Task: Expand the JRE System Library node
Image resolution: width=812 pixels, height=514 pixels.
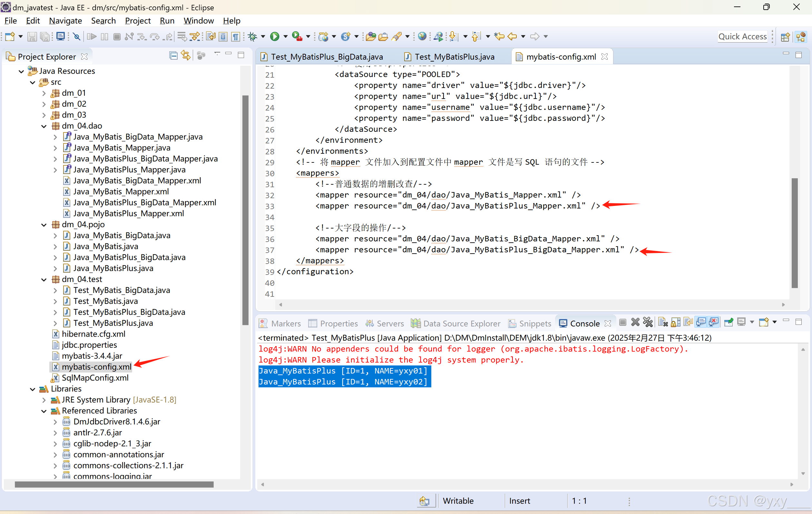Action: click(44, 400)
